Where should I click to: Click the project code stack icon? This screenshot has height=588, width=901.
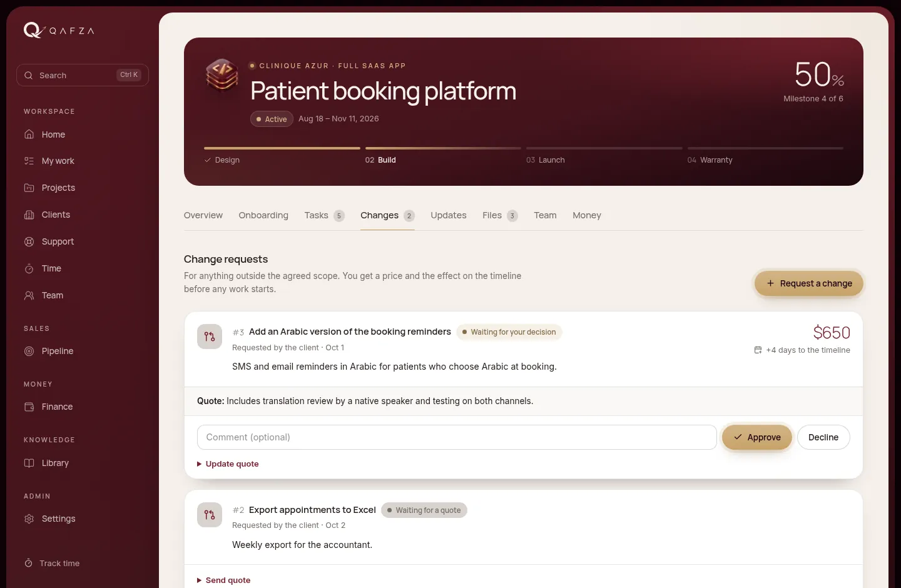tap(222, 75)
